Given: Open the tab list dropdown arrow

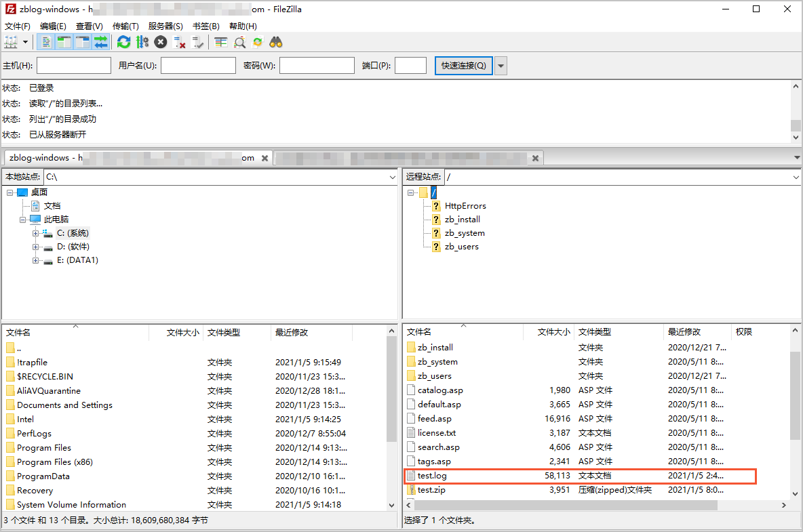Looking at the screenshot, I should coord(796,157).
